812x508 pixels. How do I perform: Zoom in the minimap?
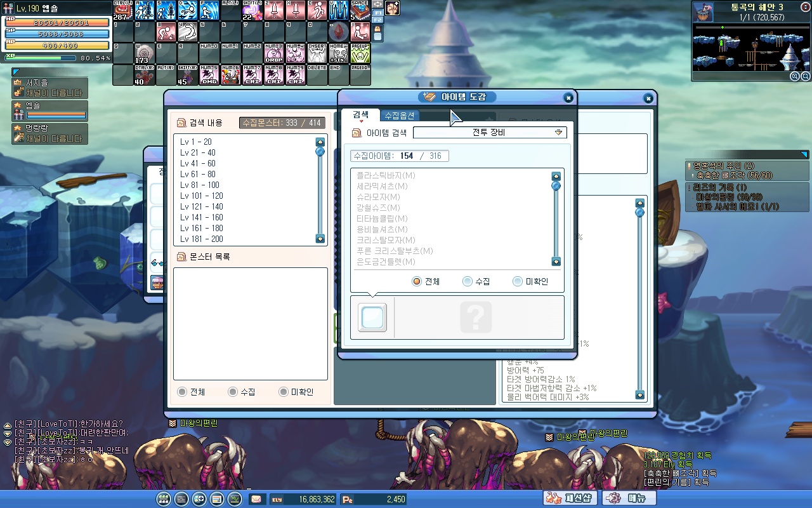tap(795, 76)
